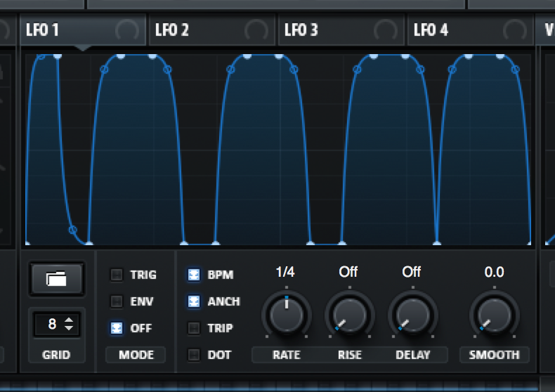Viewport: 555px width, 392px height.
Task: Enable ENV mode
Action: coord(117,301)
